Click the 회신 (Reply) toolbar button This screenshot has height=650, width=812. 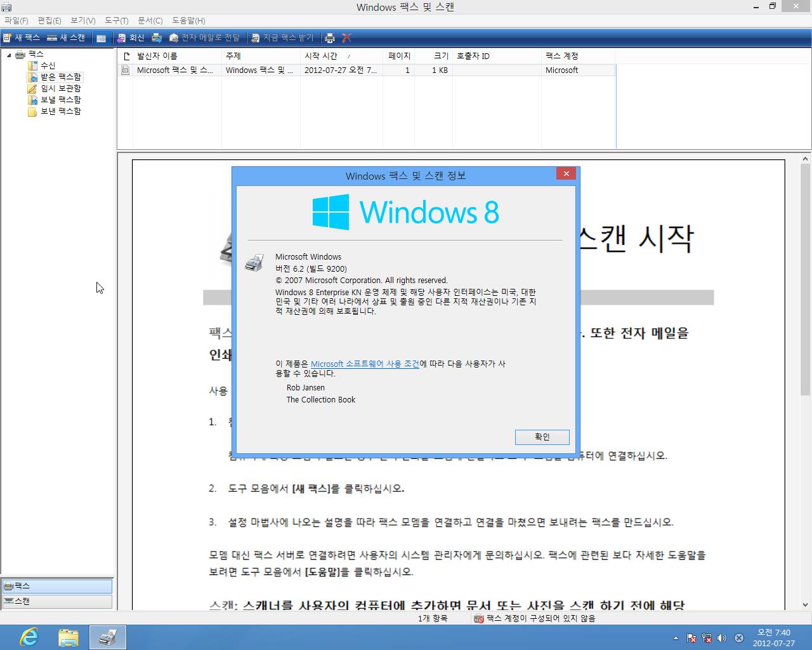click(x=131, y=38)
